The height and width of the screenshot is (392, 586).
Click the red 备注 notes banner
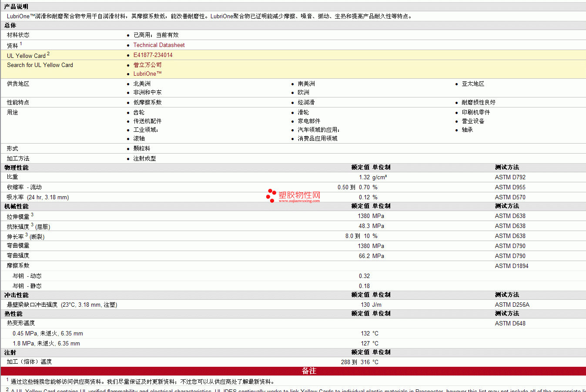coord(293,371)
